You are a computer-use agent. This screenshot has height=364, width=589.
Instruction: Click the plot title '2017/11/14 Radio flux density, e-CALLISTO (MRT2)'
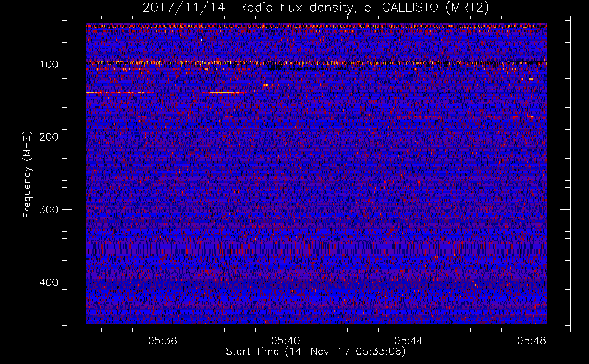[x=316, y=7]
